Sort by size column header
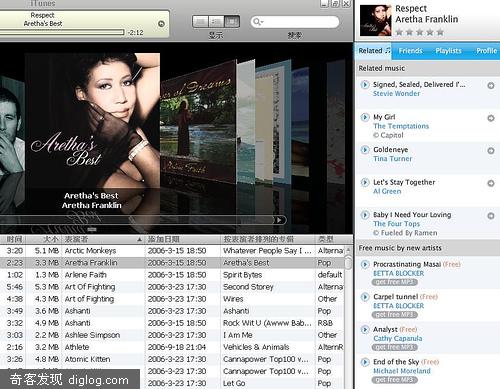The image size is (500, 389). coord(44,239)
